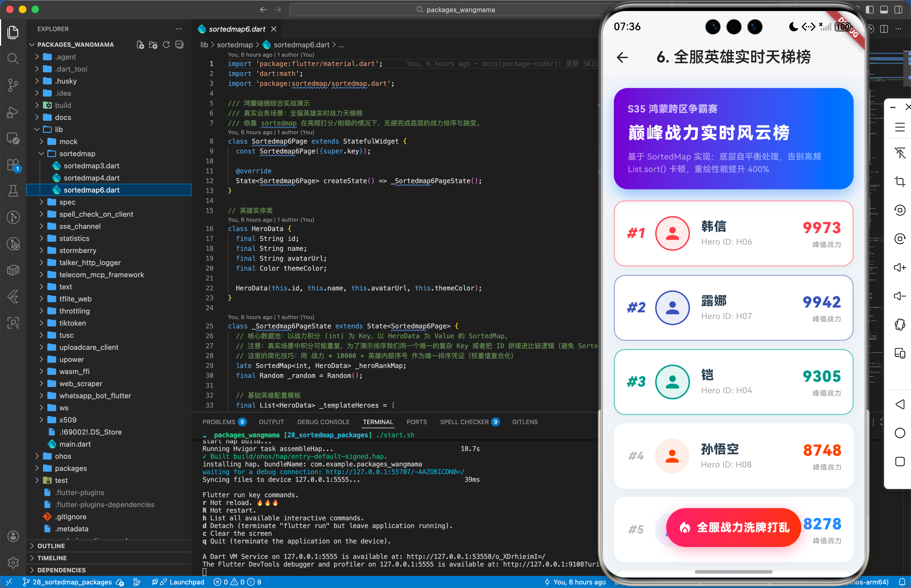Toggle the secondary side bar visibility

899,10
